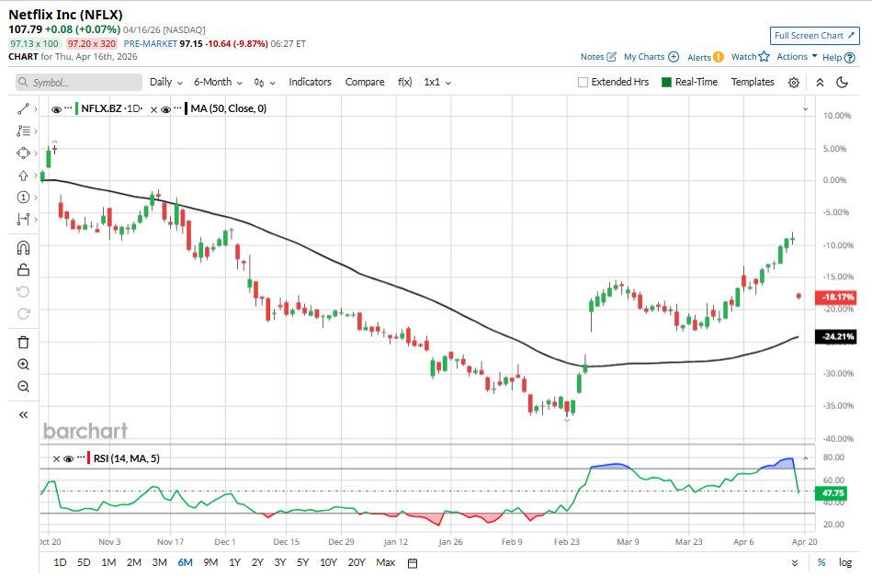The height and width of the screenshot is (588, 872).
Task: Select the numbered circle annotation tool
Action: (x=23, y=197)
